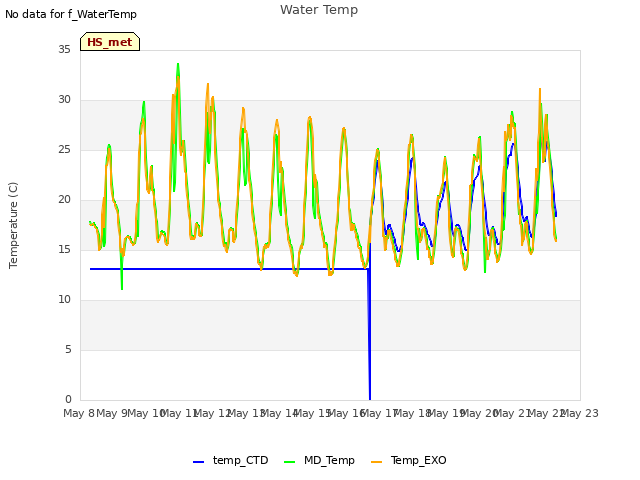The height and width of the screenshot is (480, 640).
Task: Click the May 8 x-axis label
Action: tap(79, 413)
